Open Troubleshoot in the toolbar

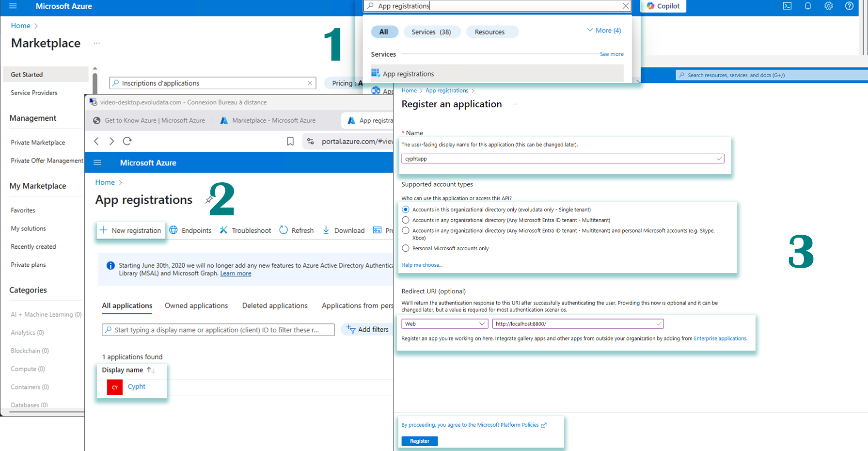click(245, 230)
